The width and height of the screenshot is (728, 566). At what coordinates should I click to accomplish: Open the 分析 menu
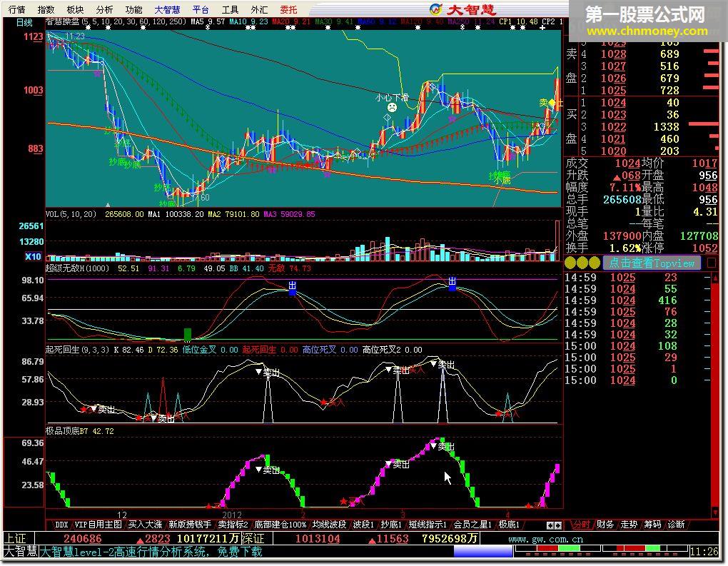coord(104,9)
